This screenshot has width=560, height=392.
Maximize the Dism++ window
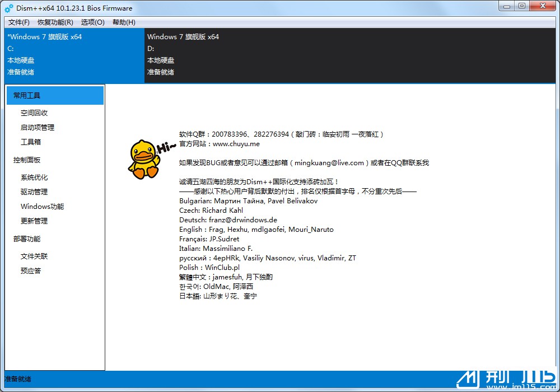pyautogui.click(x=522, y=6)
